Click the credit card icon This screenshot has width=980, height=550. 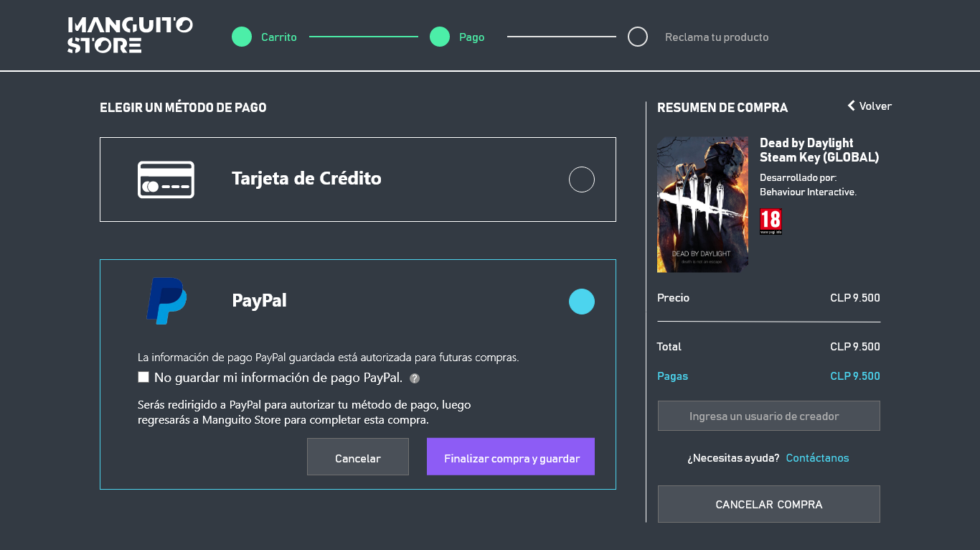click(166, 180)
